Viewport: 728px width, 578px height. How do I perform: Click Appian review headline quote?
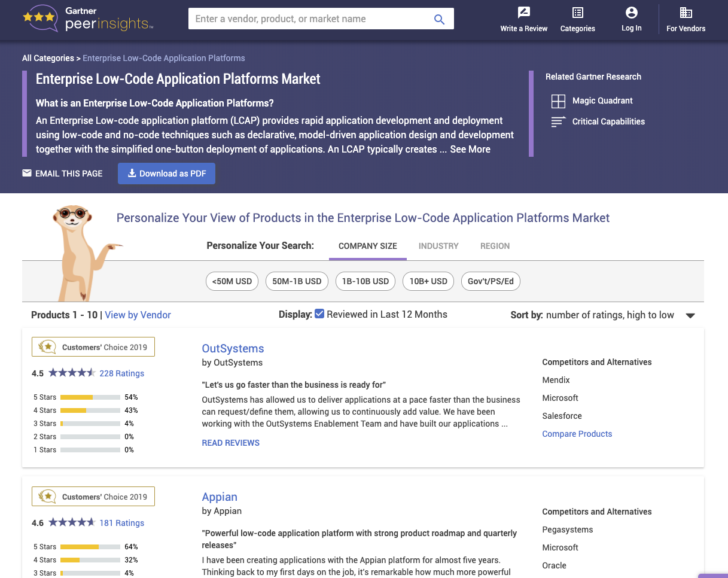pos(360,539)
